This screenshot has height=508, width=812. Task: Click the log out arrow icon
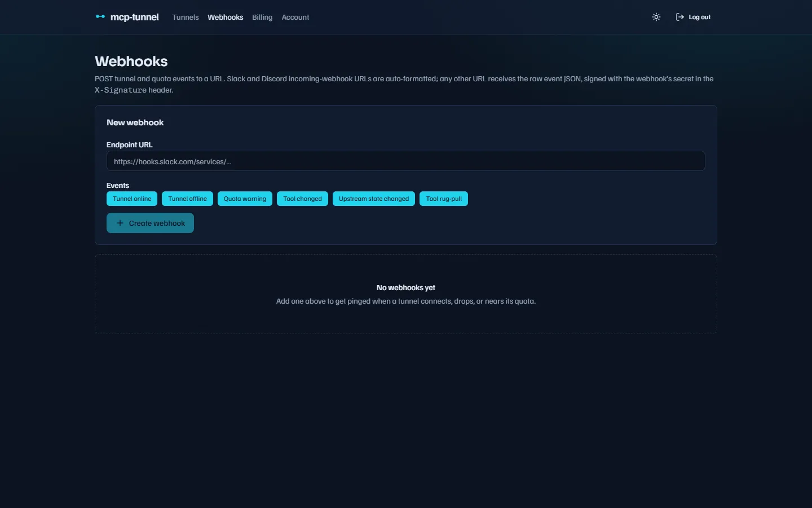(x=680, y=17)
